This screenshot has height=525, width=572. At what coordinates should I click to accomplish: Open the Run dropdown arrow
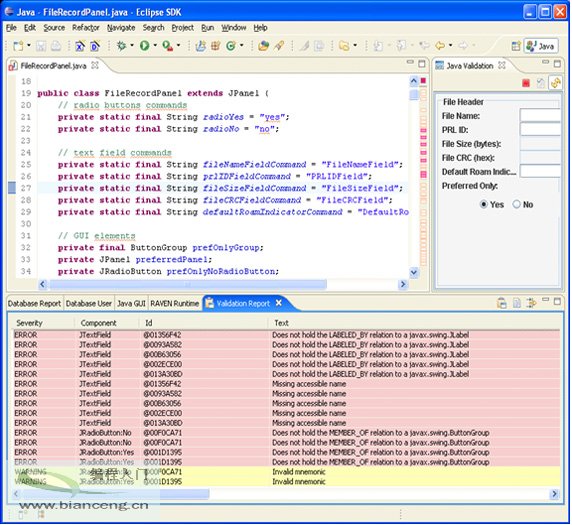155,46
